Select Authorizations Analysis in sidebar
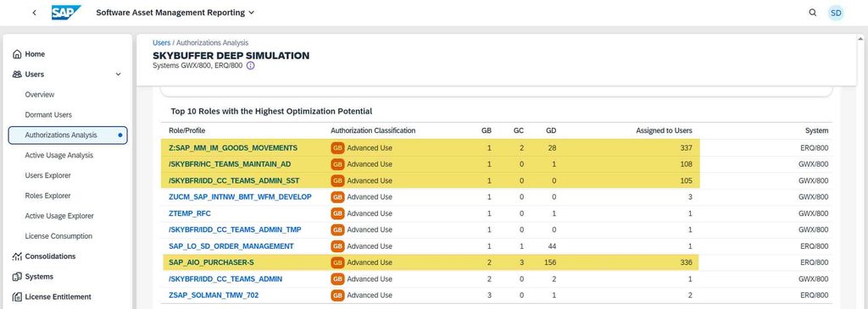Image resolution: width=868 pixels, height=309 pixels. [68, 135]
